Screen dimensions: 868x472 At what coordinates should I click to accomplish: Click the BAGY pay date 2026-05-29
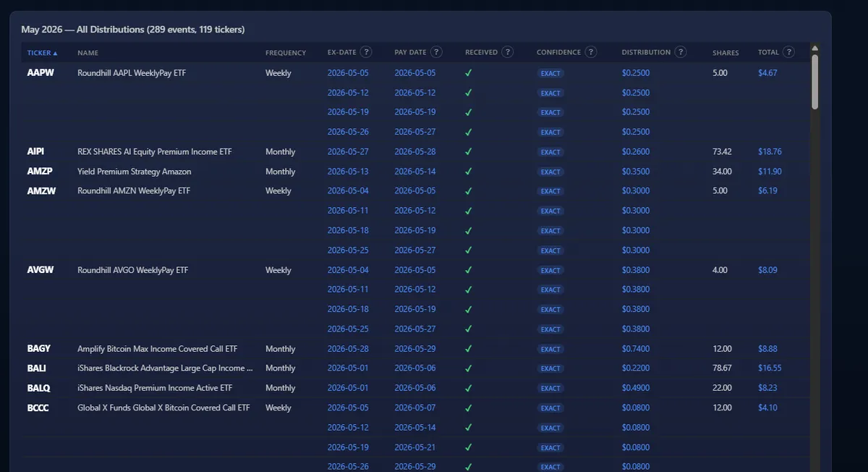coord(415,349)
